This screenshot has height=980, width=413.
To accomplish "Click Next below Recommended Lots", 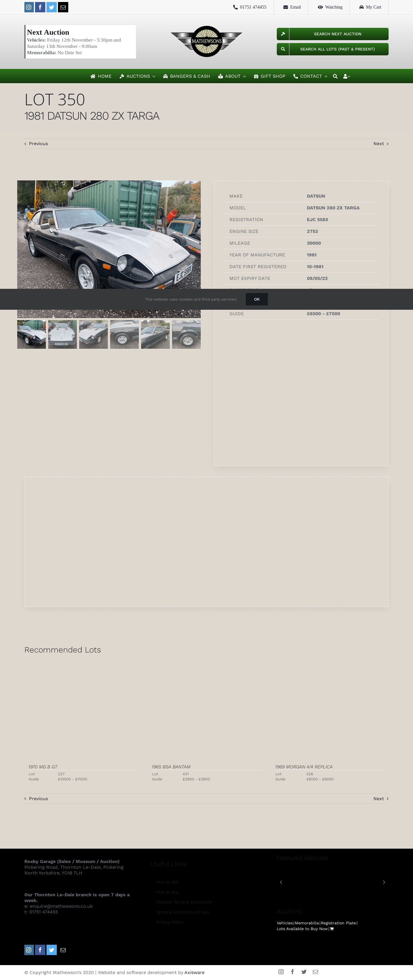I will tap(381, 798).
